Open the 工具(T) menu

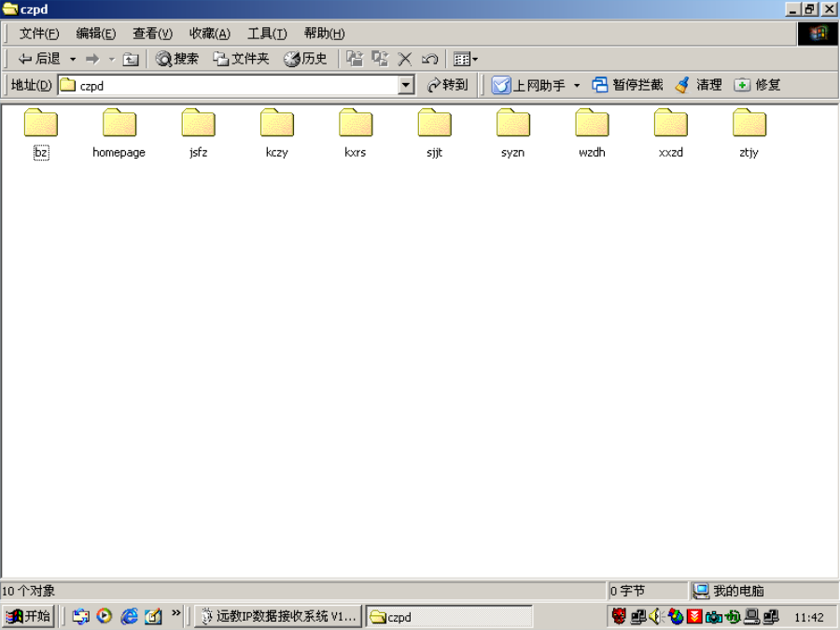[267, 34]
